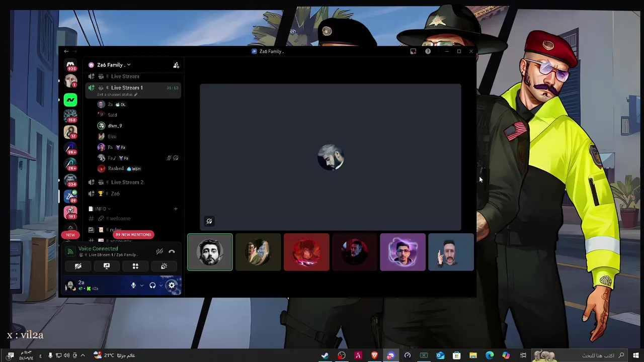Click the plus icon to add channel in INFO
644x362 pixels.
176,209
